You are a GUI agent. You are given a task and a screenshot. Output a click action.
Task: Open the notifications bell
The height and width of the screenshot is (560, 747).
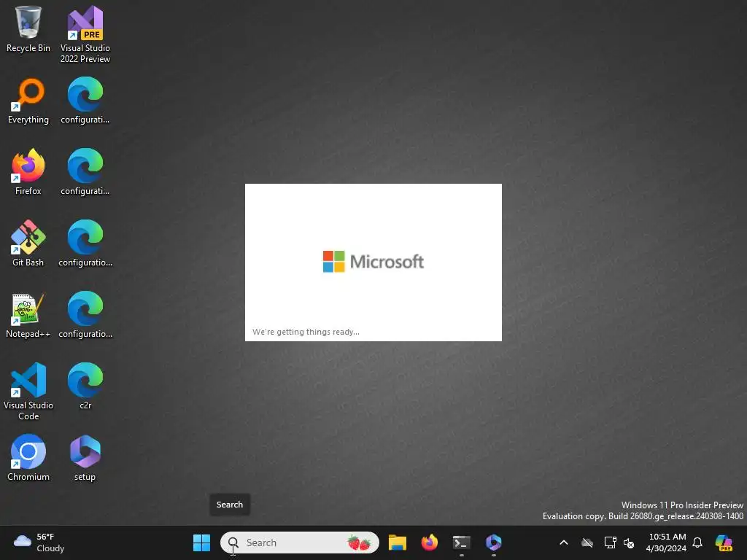click(x=697, y=542)
